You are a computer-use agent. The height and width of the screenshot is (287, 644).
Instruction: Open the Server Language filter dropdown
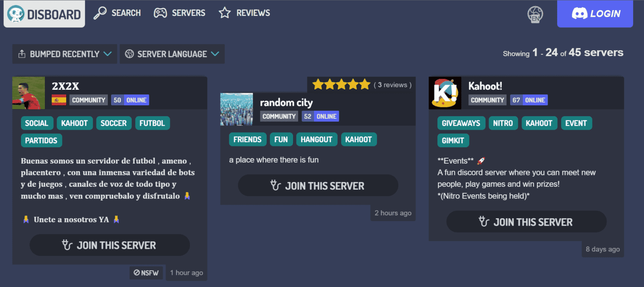[172, 54]
